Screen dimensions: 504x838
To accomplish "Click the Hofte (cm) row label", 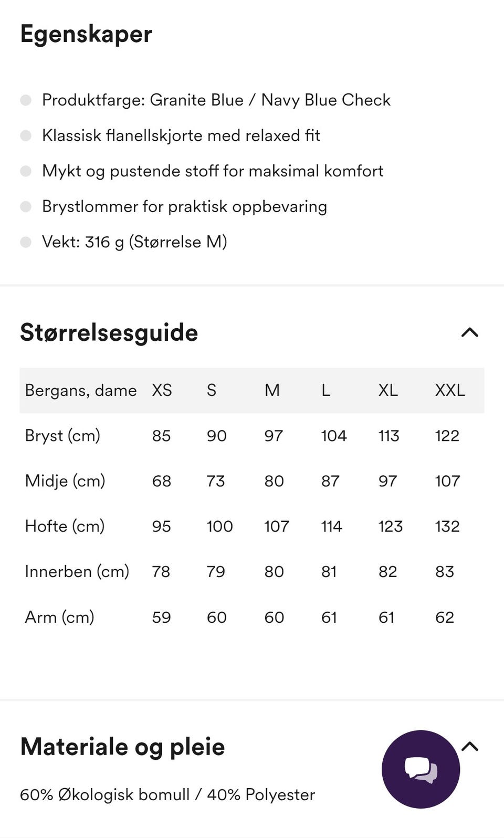I will (65, 526).
